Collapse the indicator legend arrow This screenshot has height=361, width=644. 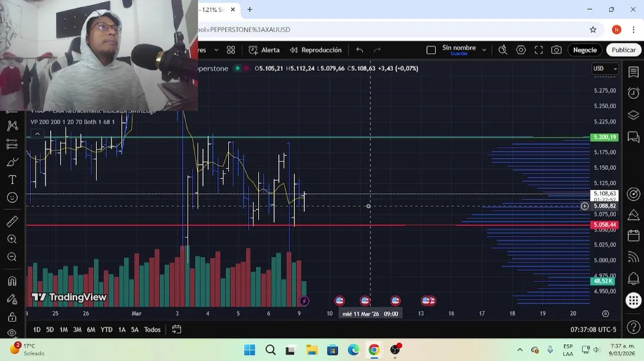(37, 133)
